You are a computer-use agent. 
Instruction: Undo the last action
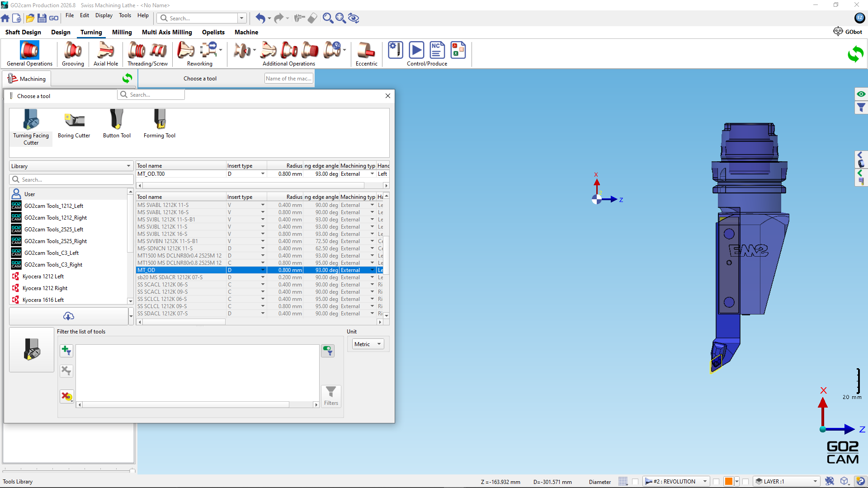click(x=260, y=18)
